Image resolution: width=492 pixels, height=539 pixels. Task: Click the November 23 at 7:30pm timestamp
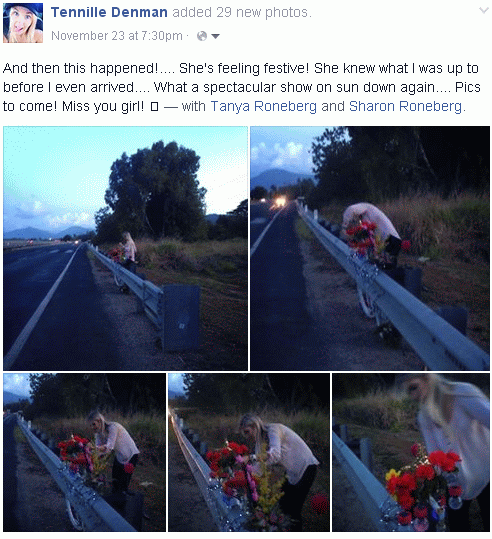pos(117,35)
